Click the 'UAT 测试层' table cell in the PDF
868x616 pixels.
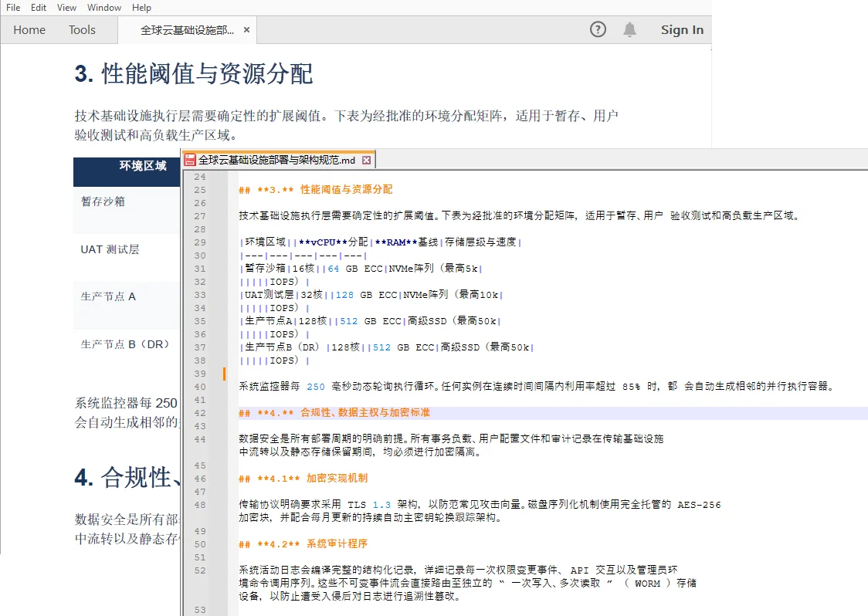pos(110,249)
